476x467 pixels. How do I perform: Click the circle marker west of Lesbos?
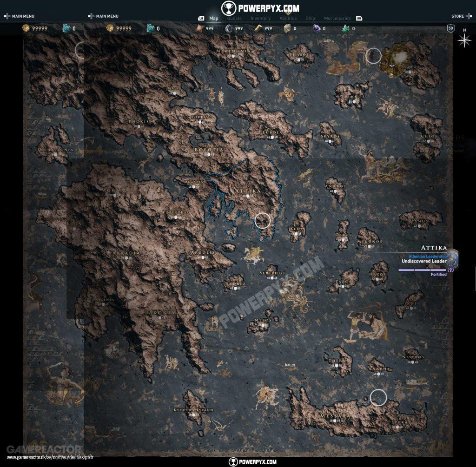[373, 56]
